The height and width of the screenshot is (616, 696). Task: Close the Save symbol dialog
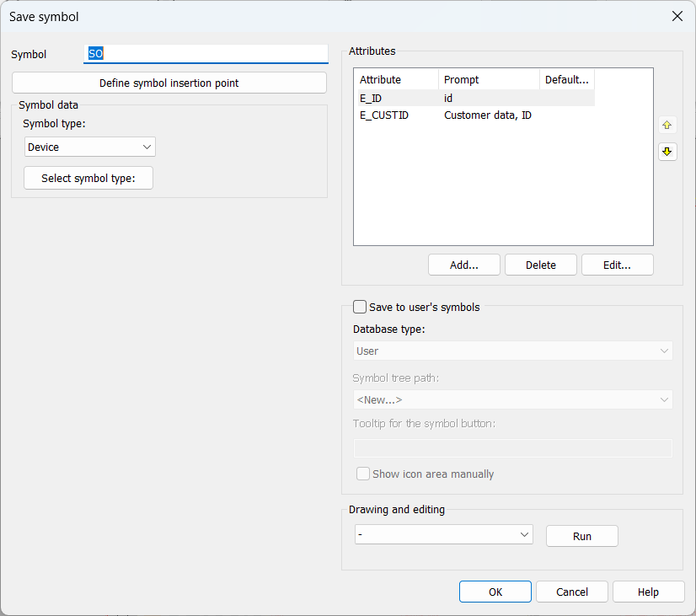click(676, 16)
